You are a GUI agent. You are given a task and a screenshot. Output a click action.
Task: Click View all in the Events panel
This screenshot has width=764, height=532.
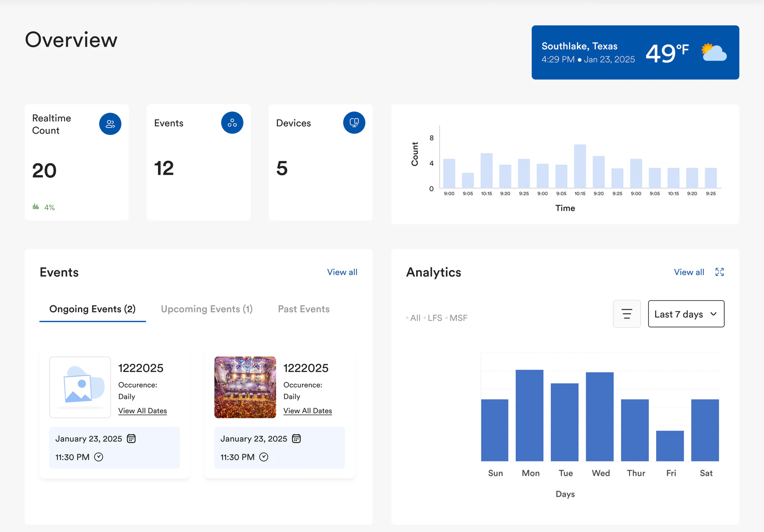coord(342,272)
